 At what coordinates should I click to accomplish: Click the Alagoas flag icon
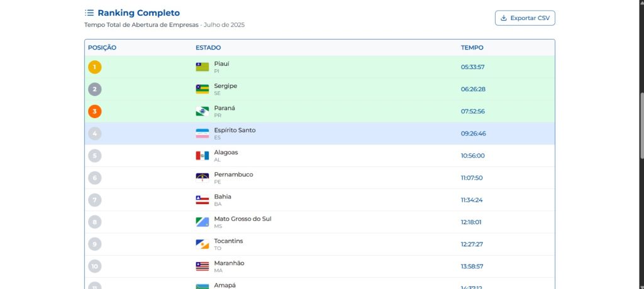click(x=202, y=156)
